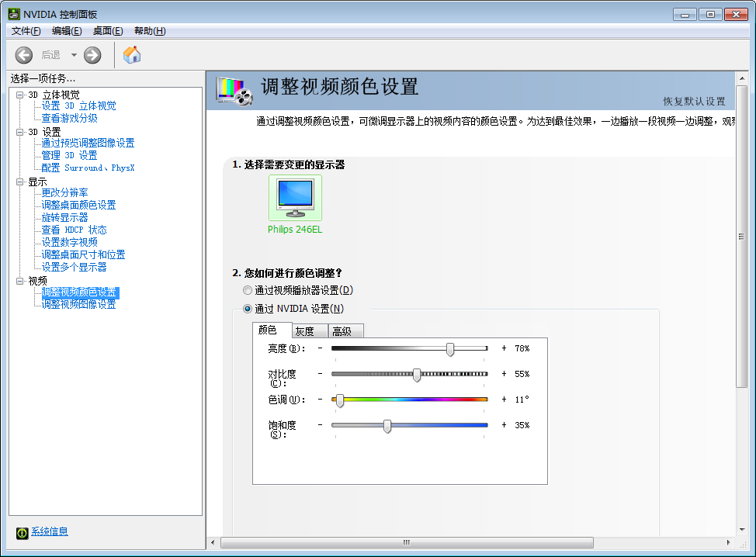756x557 pixels.
Task: Decrease saturation with the minus button
Action: [x=320, y=424]
